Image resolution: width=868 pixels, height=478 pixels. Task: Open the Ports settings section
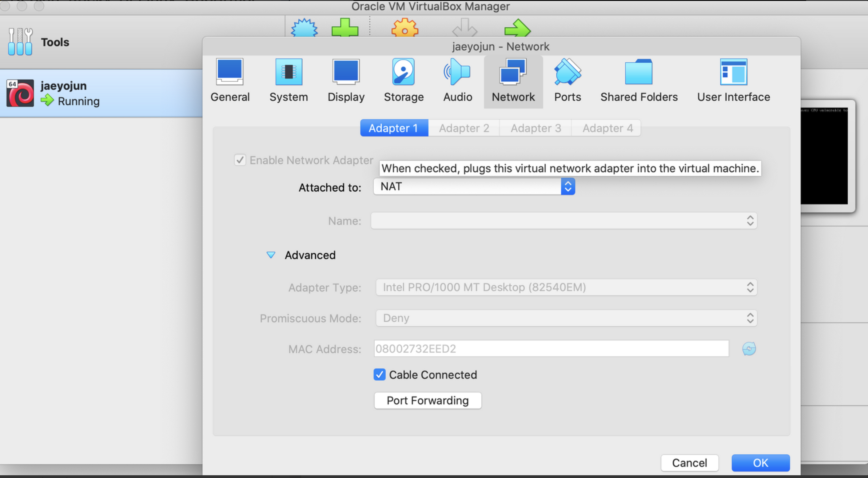(567, 80)
